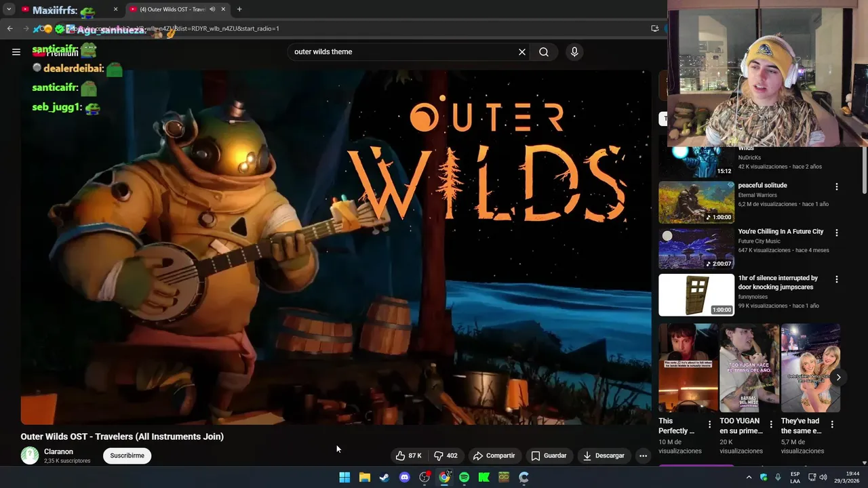Open the network tray icon
The image size is (868, 488).
pyautogui.click(x=812, y=477)
